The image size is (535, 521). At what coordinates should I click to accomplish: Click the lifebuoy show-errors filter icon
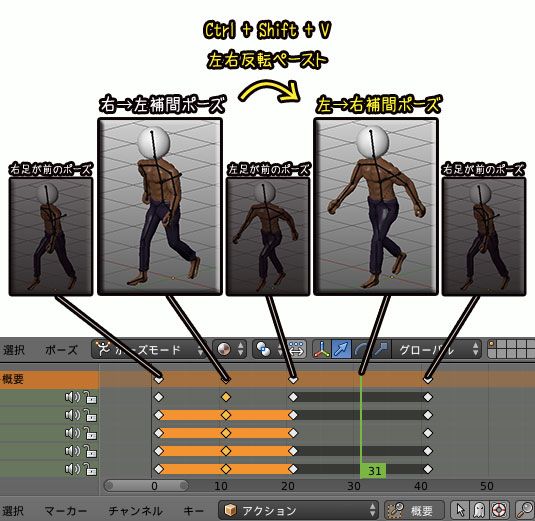499,510
